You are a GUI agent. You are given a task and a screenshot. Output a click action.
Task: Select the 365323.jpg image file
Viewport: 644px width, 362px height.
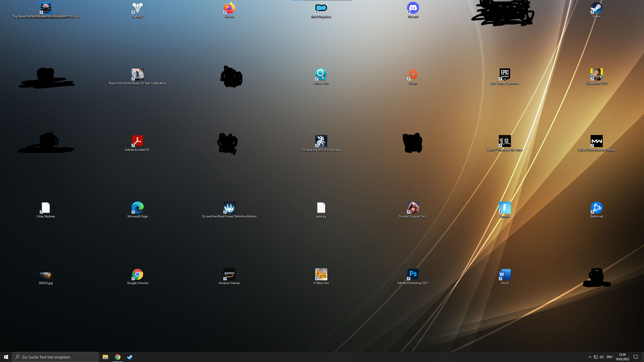point(46,276)
